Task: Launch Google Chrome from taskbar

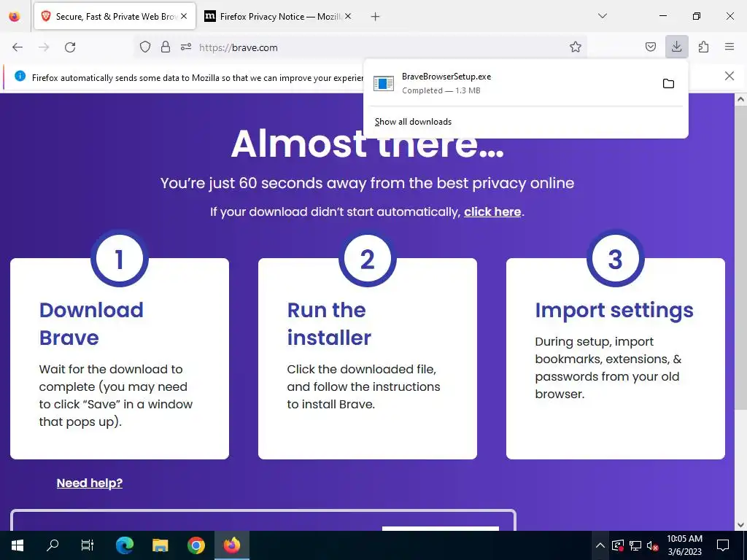Action: [196, 545]
